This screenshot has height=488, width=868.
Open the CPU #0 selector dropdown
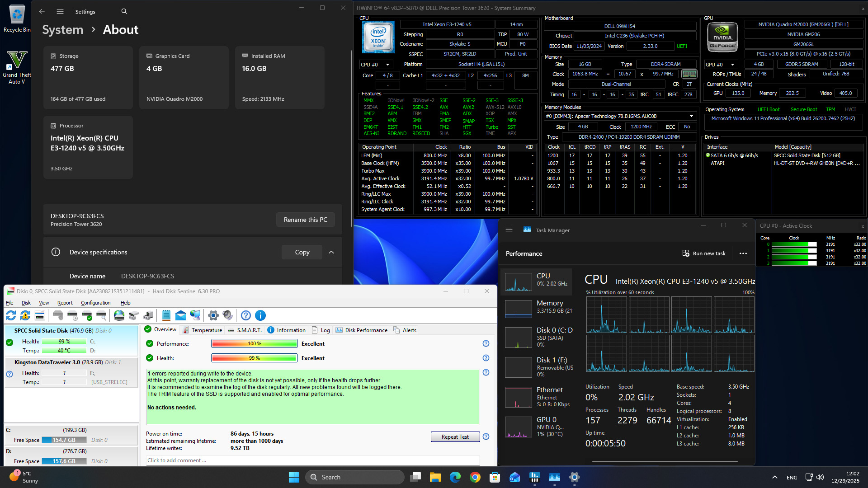click(376, 65)
